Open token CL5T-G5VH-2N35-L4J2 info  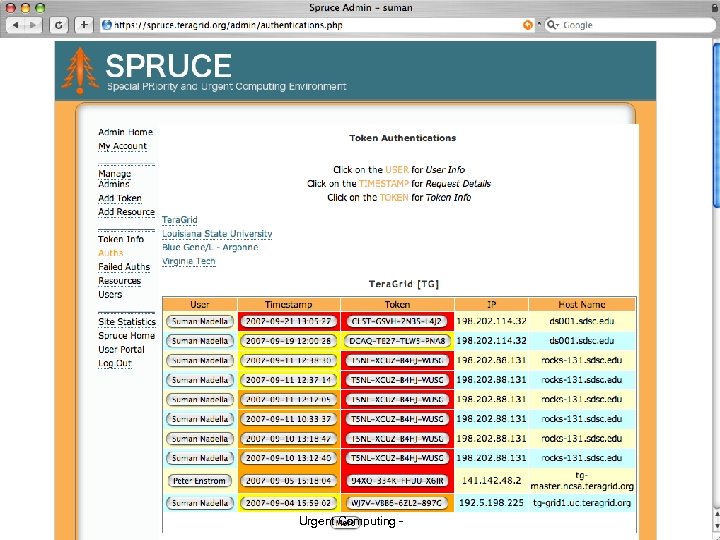click(x=397, y=321)
